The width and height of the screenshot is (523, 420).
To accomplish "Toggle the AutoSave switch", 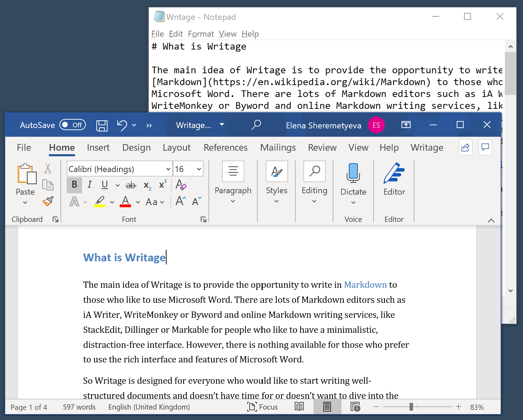I will click(x=73, y=125).
